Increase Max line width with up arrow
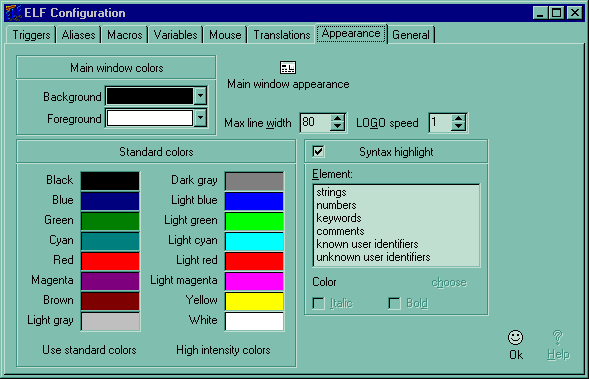 click(337, 118)
